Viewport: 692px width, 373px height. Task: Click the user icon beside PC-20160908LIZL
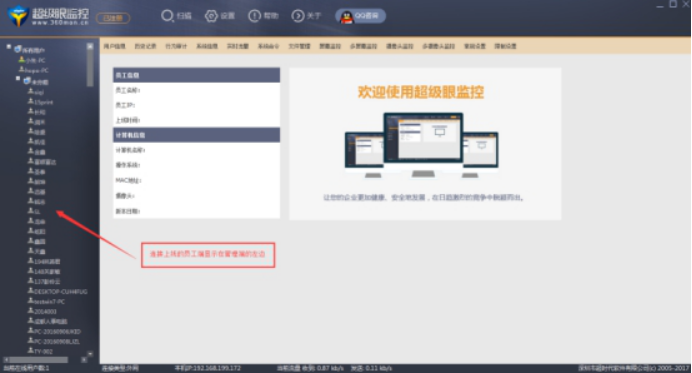tap(30, 341)
